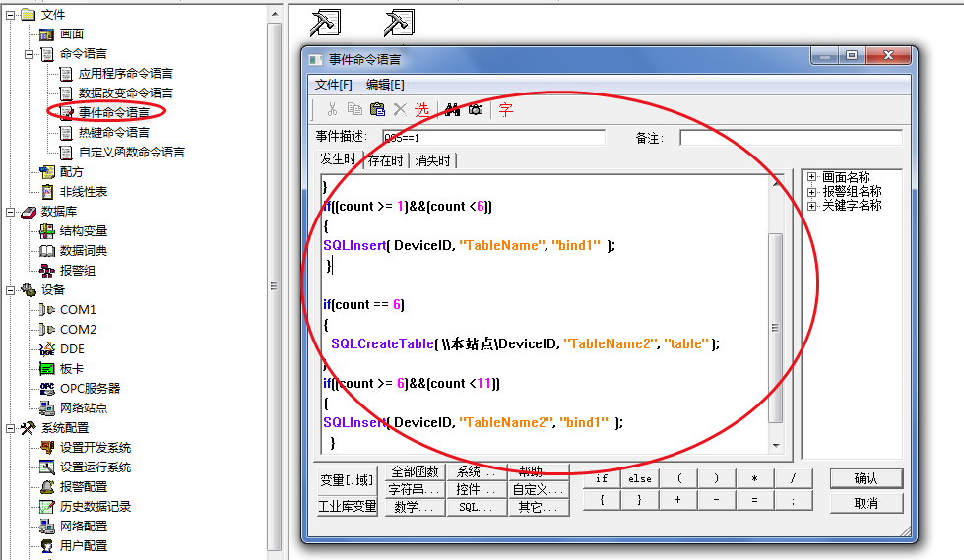Screen dimensions: 964x560
Task: Click the 备注 input field
Action: pyautogui.click(x=792, y=137)
